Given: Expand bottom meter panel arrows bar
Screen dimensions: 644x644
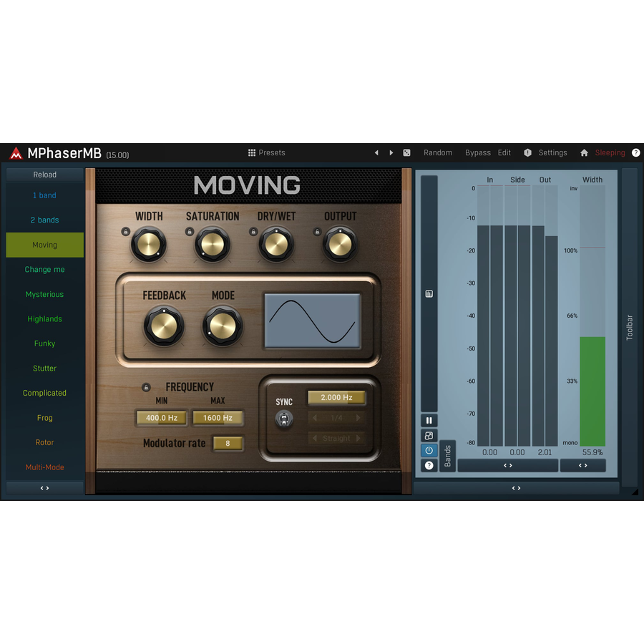Looking at the screenshot, I should tap(516, 488).
